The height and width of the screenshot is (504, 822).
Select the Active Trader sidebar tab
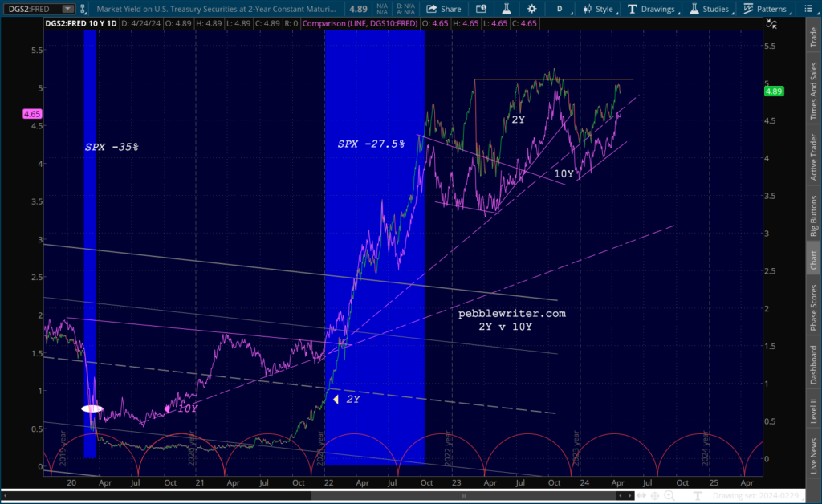pyautogui.click(x=813, y=155)
